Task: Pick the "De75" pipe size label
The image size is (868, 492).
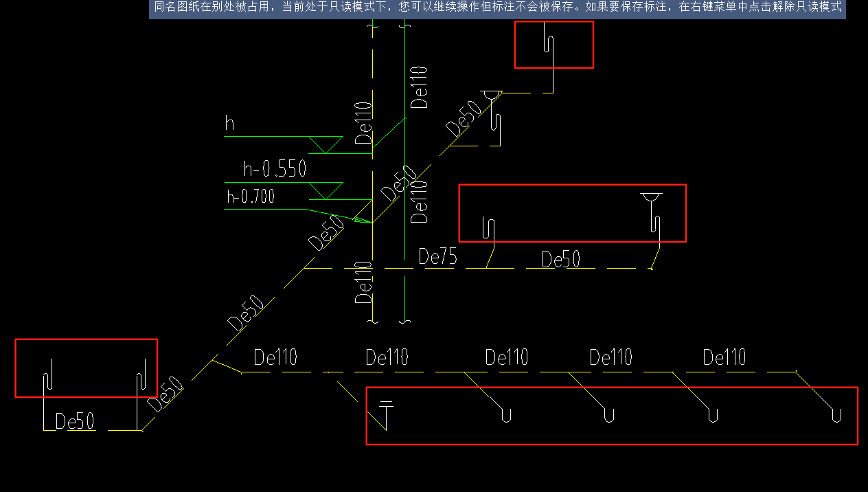Action: coord(438,257)
